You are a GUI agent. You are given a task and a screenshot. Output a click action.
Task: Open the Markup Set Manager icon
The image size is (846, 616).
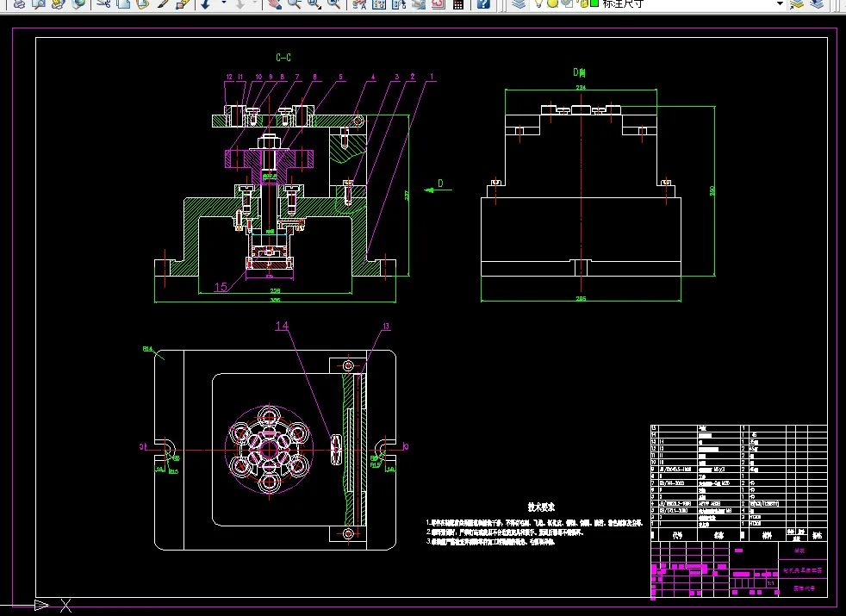click(439, 3)
